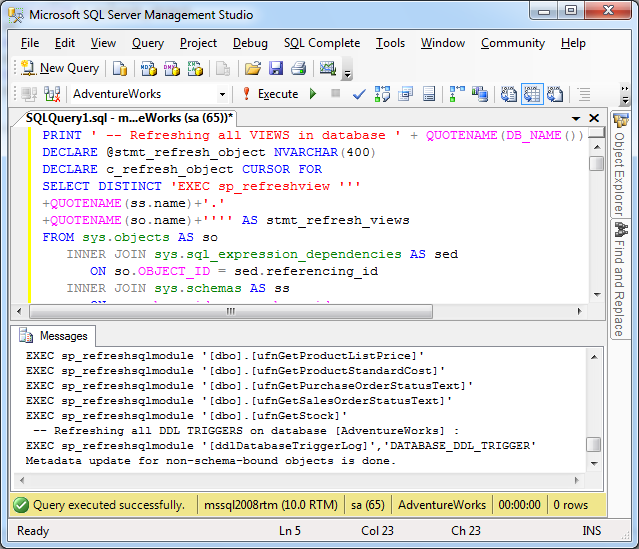Viewport: 639px width, 549px height.
Task: Click the editor vertical scrollbar down arrow
Action: click(x=597, y=294)
